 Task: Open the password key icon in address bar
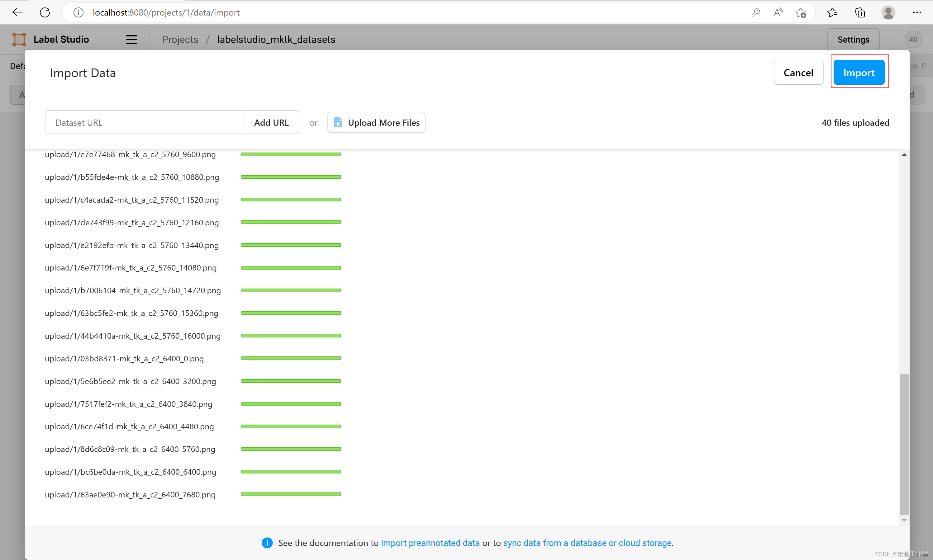tap(755, 12)
